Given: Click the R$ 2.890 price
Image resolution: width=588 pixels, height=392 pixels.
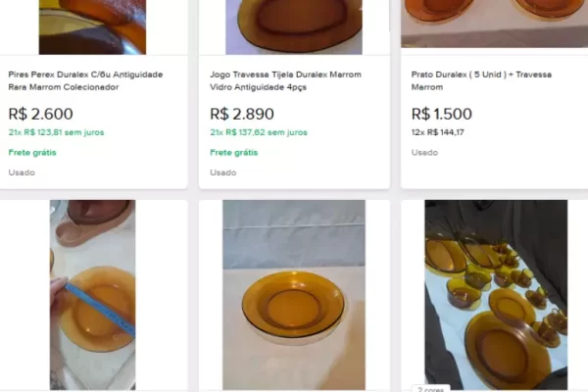Looking at the screenshot, I should click(242, 114).
